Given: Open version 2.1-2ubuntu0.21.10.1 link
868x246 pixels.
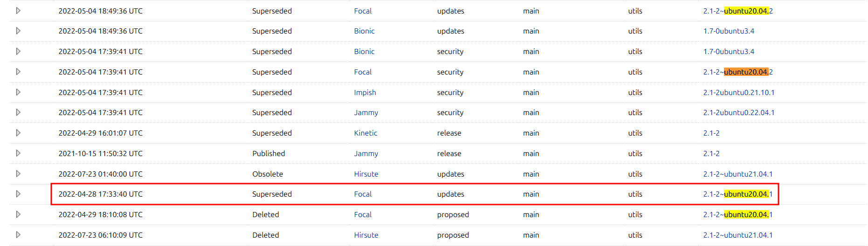Looking at the screenshot, I should 738,92.
